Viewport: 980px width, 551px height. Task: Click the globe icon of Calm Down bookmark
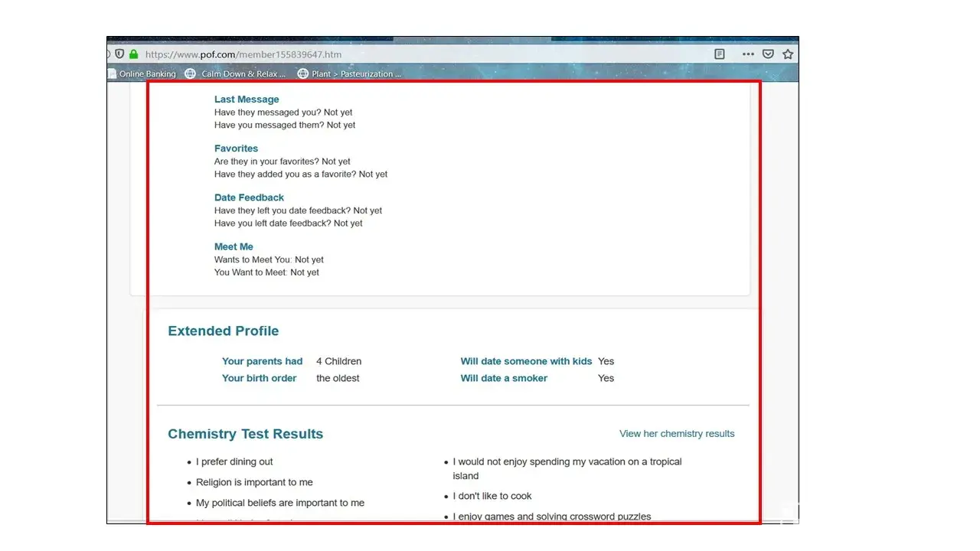point(191,74)
